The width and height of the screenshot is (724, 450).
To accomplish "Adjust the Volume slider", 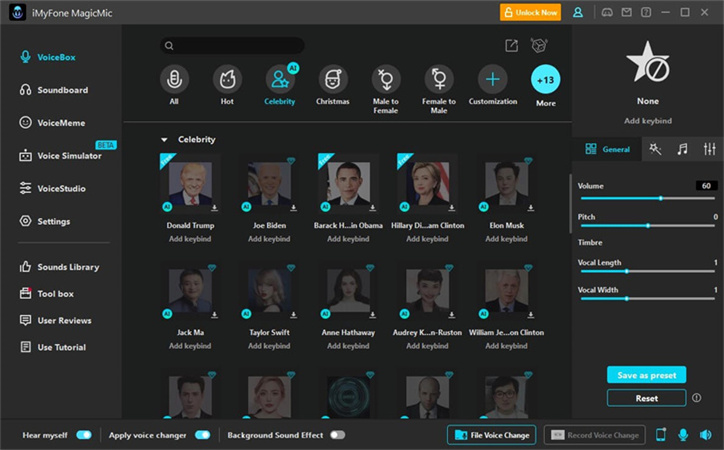I will pos(647,198).
